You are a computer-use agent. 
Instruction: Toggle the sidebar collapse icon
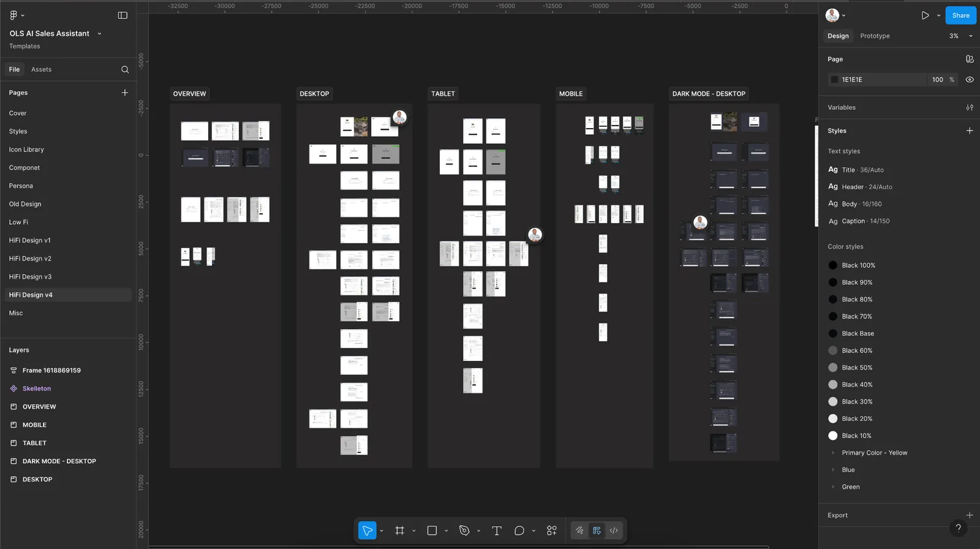pyautogui.click(x=123, y=15)
